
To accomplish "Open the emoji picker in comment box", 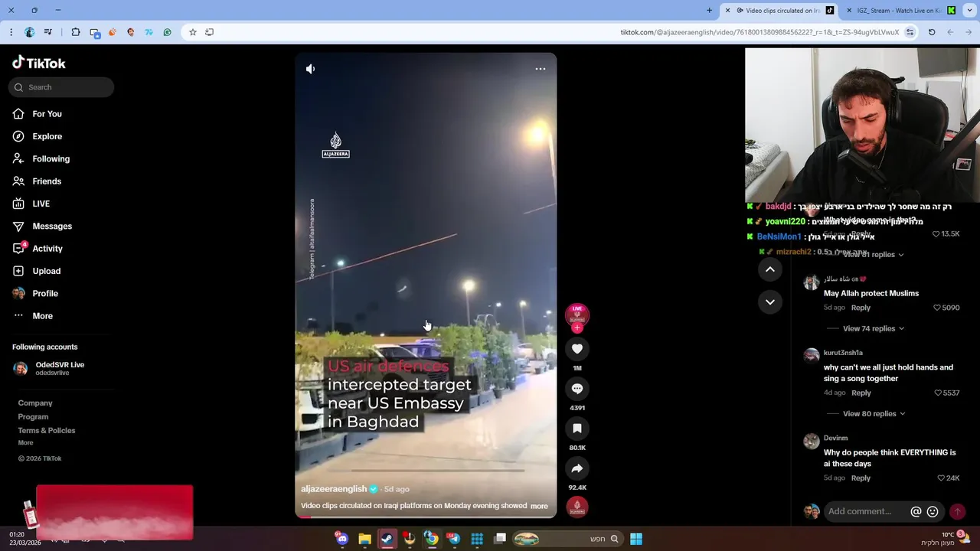I will [933, 512].
